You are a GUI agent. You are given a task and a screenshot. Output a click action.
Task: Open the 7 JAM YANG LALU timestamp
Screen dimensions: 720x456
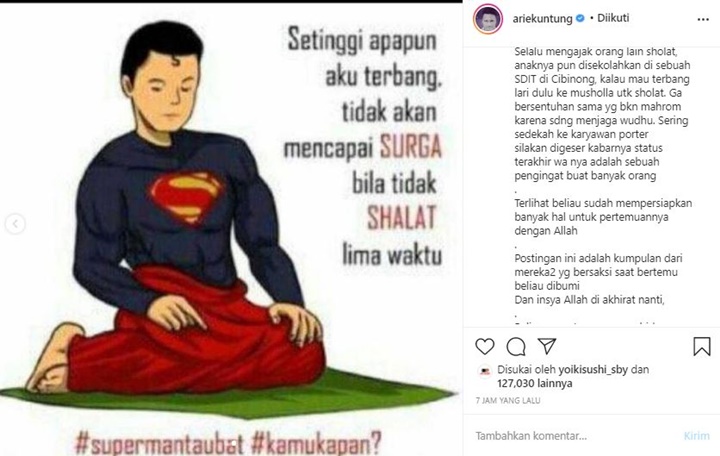coord(508,400)
